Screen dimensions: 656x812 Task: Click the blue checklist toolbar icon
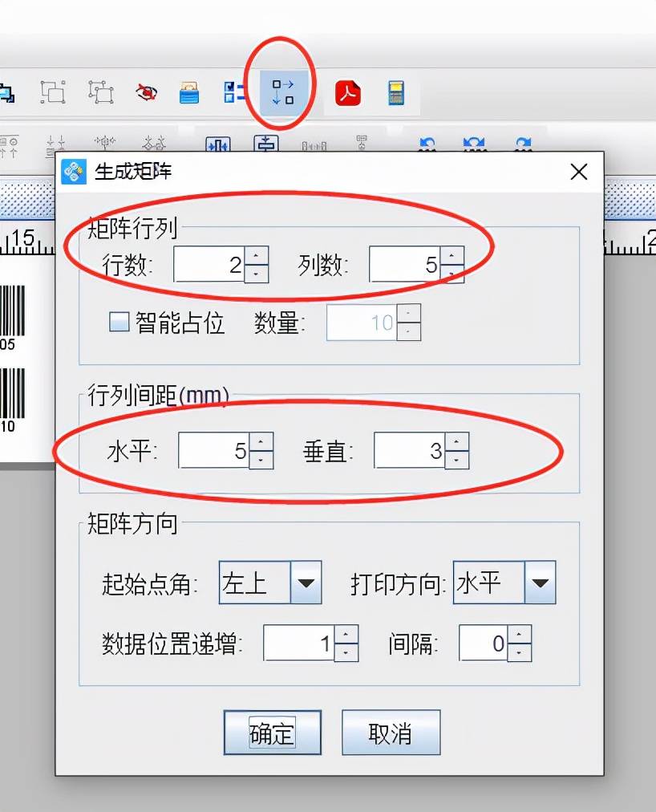(x=234, y=93)
